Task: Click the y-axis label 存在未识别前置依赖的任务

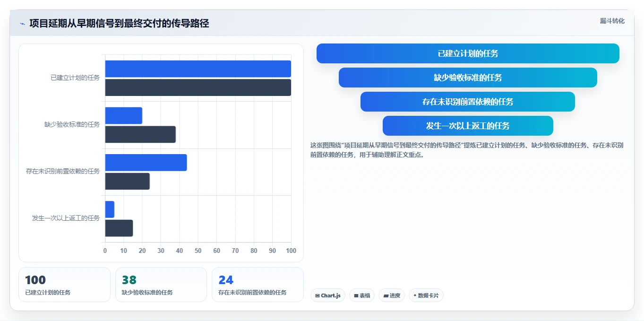Action: coord(63,171)
